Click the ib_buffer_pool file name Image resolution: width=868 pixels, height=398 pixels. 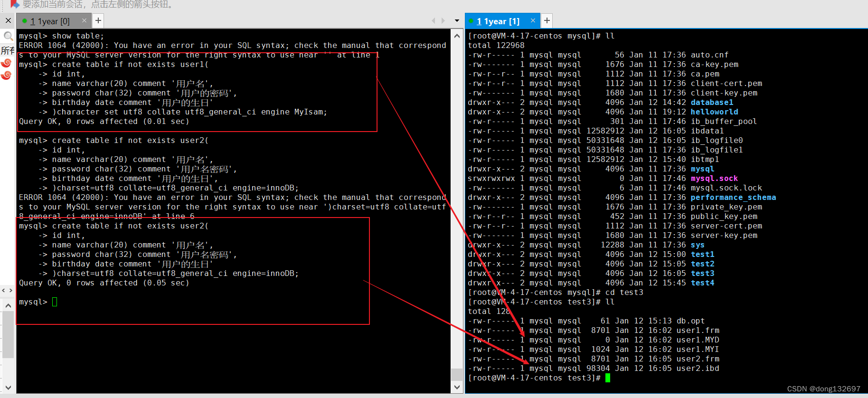pyautogui.click(x=724, y=122)
